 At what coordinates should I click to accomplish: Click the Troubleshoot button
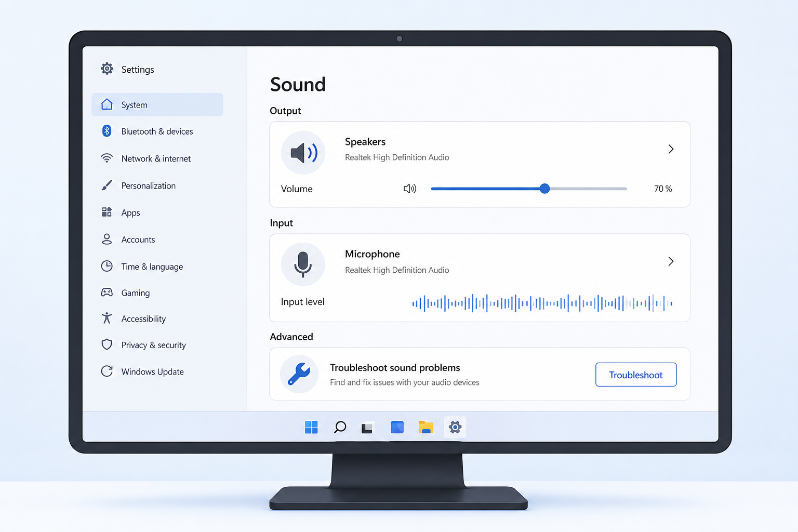coord(636,375)
